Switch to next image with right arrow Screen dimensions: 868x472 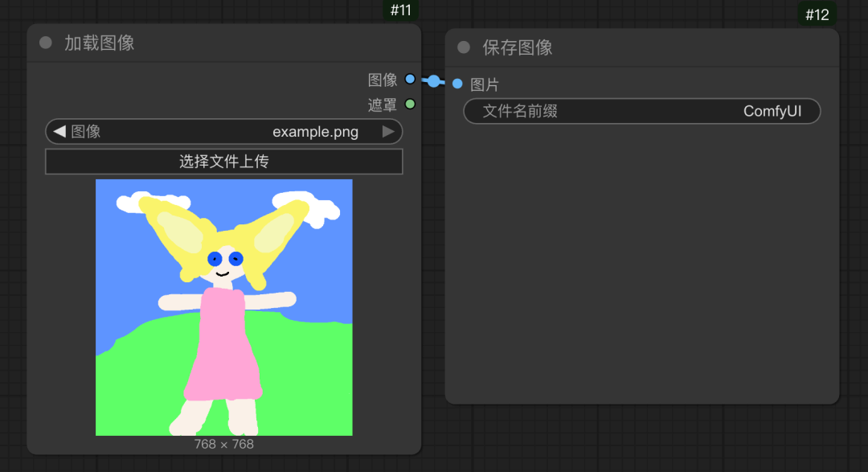pos(389,131)
